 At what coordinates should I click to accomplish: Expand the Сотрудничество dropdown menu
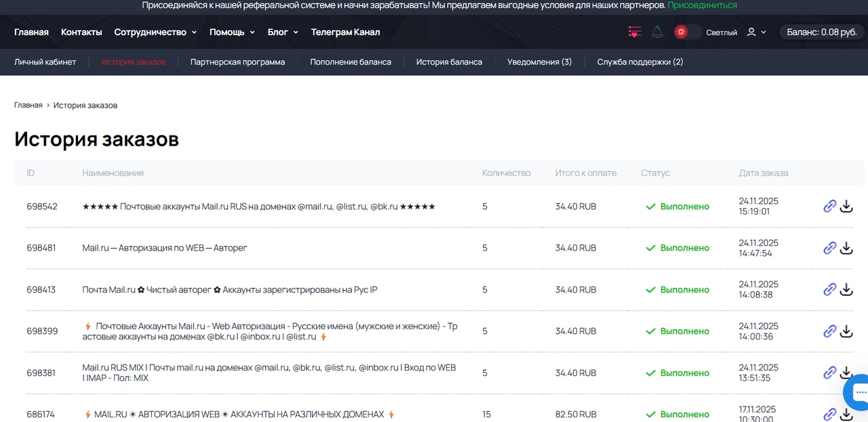[155, 32]
